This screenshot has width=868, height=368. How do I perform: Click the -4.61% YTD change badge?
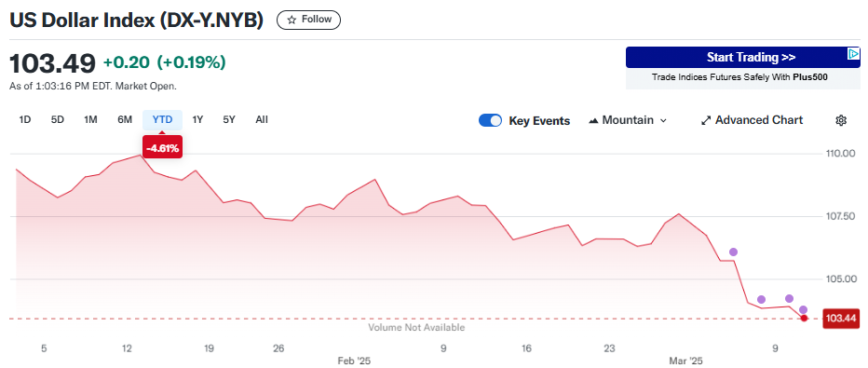click(162, 148)
